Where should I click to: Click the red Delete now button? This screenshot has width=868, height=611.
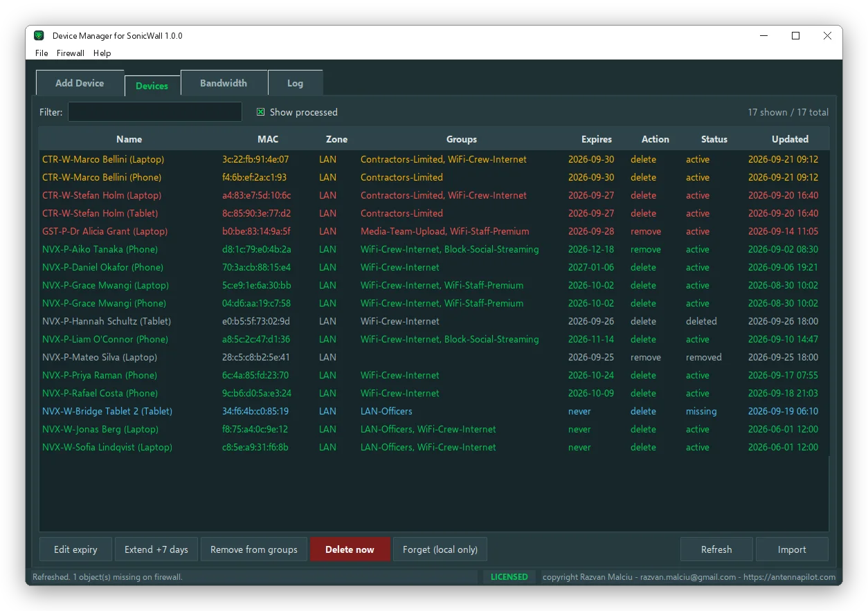pyautogui.click(x=350, y=549)
